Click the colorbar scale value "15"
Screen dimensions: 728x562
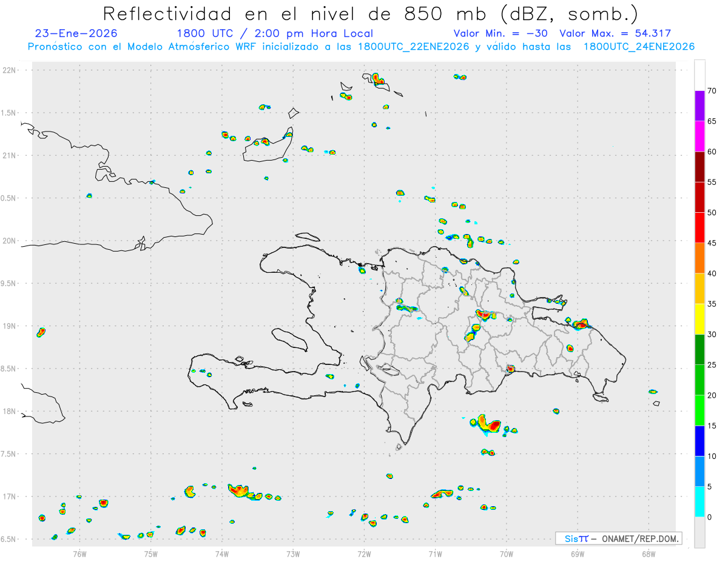pos(712,426)
